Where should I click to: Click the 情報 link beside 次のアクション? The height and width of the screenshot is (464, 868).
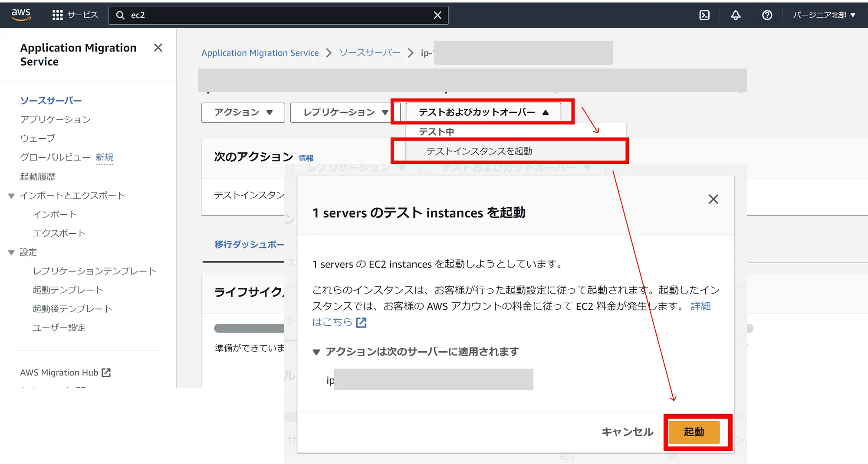tap(306, 158)
